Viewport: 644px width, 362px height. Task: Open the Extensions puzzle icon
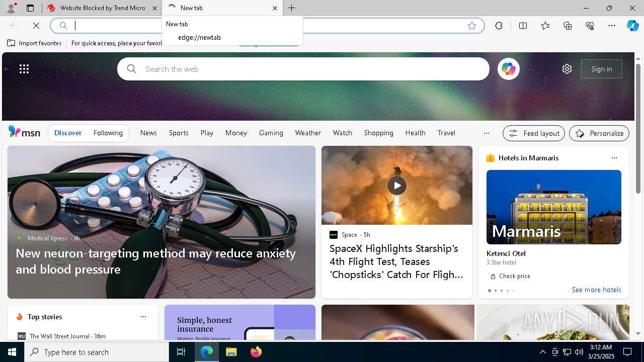[x=499, y=26]
